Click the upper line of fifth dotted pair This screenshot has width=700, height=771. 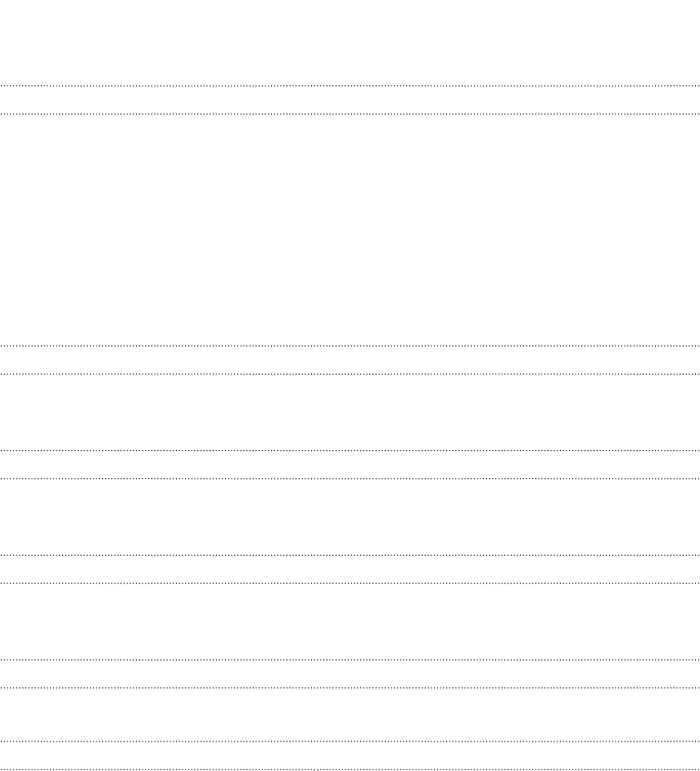click(x=350, y=660)
